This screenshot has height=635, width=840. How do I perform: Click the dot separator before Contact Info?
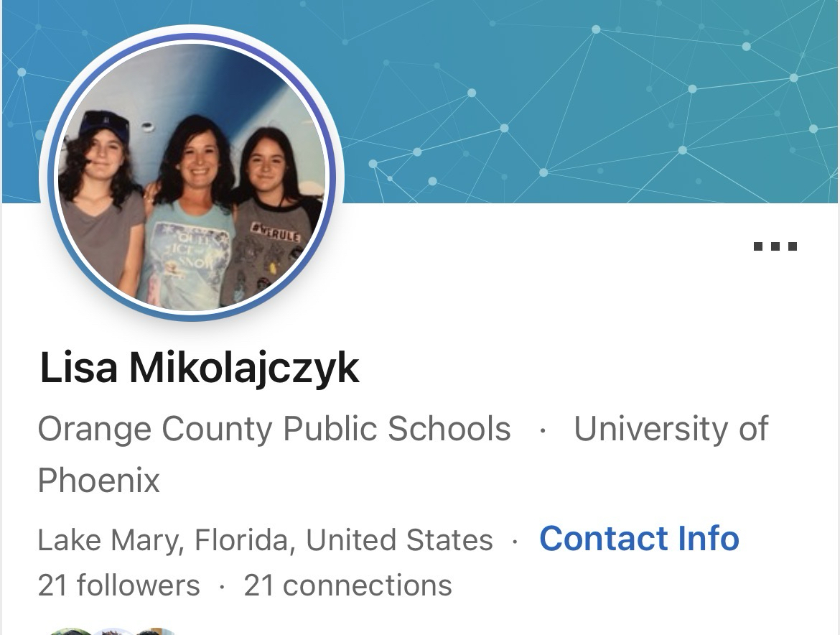[515, 541]
